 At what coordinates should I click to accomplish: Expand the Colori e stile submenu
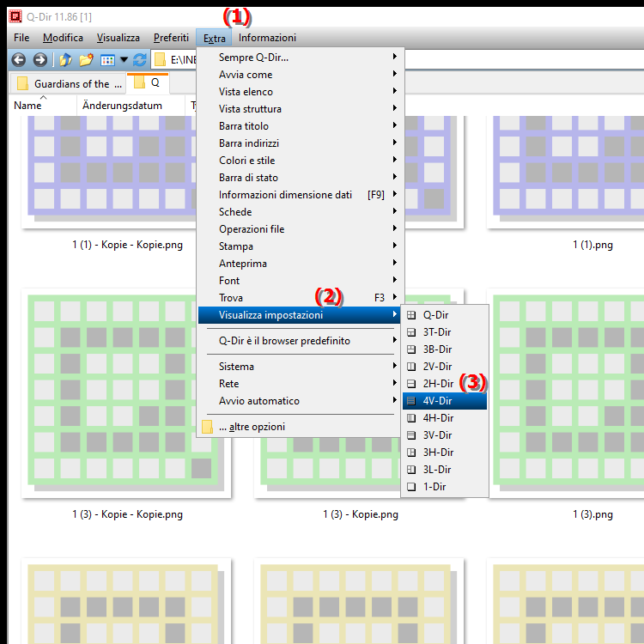tap(300, 161)
